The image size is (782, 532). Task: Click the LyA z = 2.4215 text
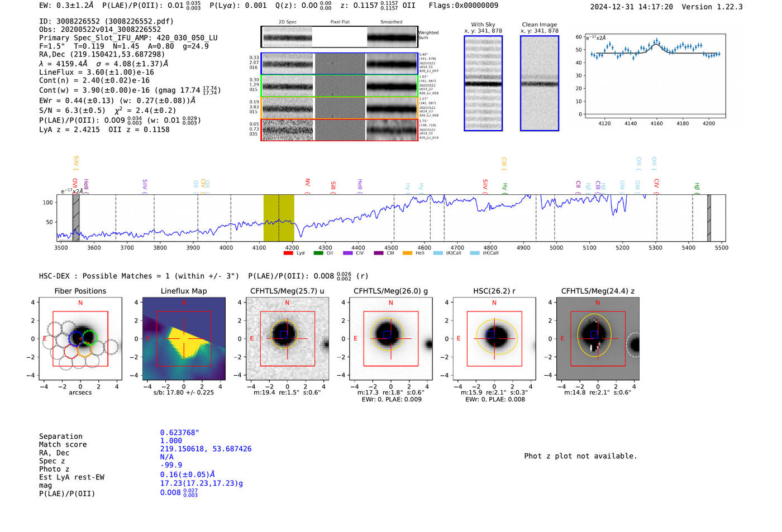69,130
